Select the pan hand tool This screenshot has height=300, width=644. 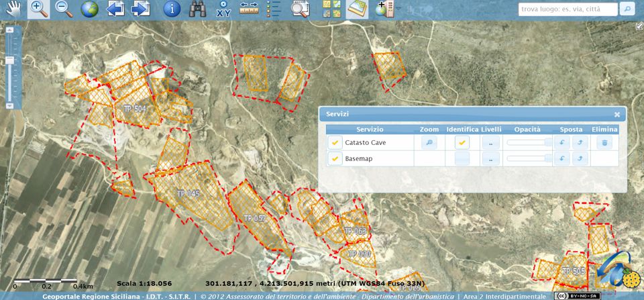pos(13,9)
